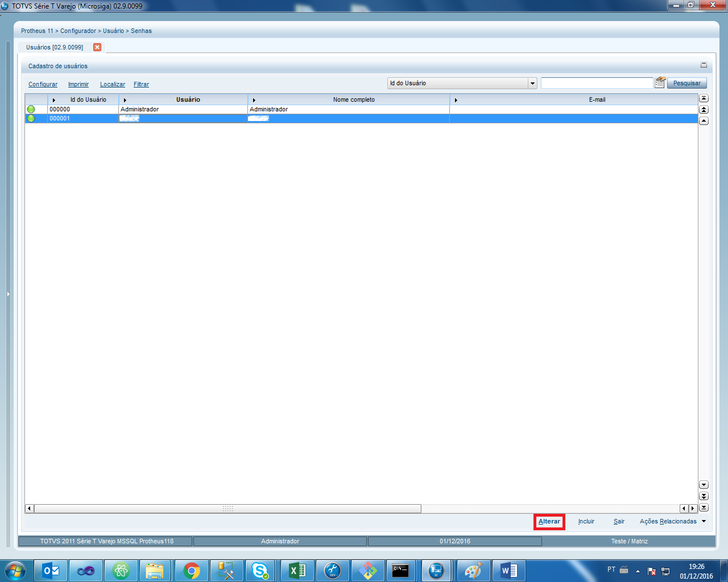Jump to the first record with the top arrow button

[x=704, y=98]
